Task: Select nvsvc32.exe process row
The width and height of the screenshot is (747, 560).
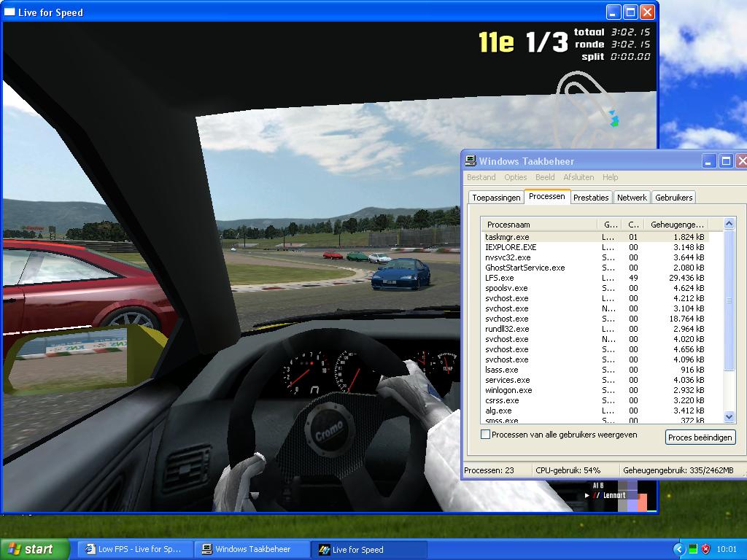Action: click(x=595, y=257)
